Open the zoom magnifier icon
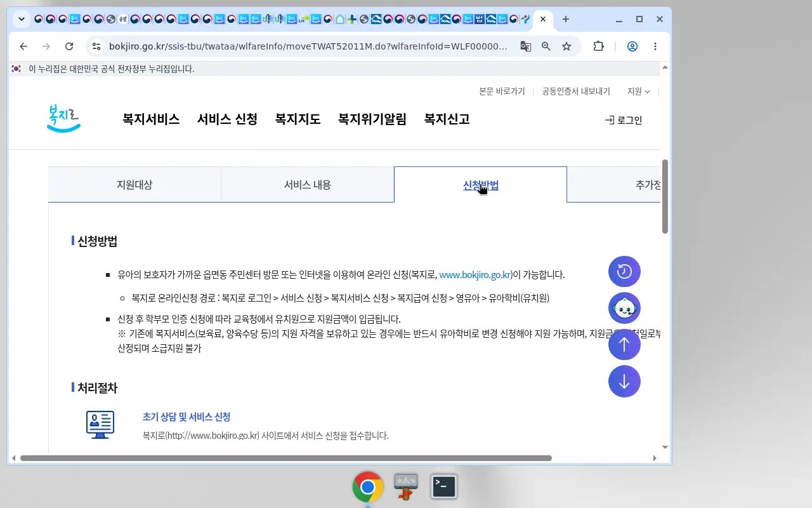This screenshot has width=812, height=508. click(x=546, y=46)
